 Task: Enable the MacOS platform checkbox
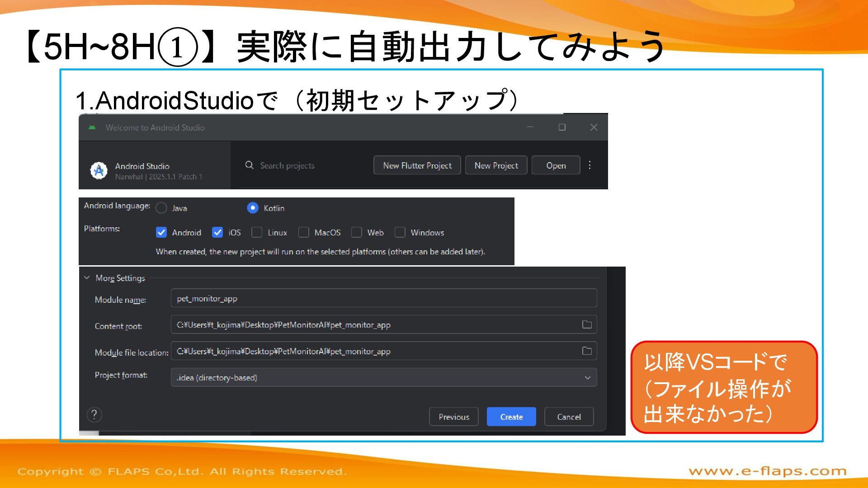point(304,232)
